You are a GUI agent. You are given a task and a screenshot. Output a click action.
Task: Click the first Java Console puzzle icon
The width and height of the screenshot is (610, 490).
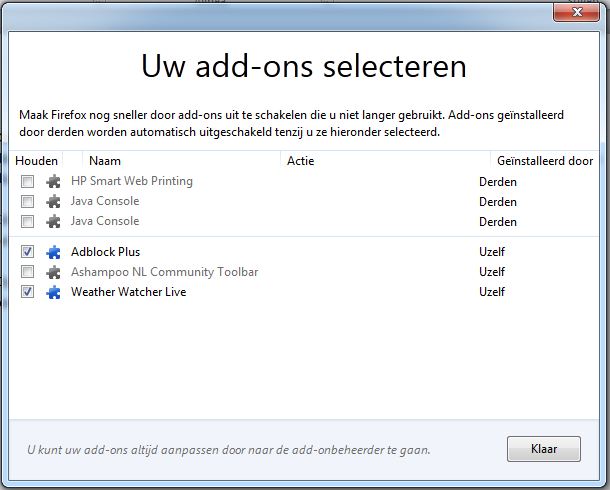coord(53,201)
